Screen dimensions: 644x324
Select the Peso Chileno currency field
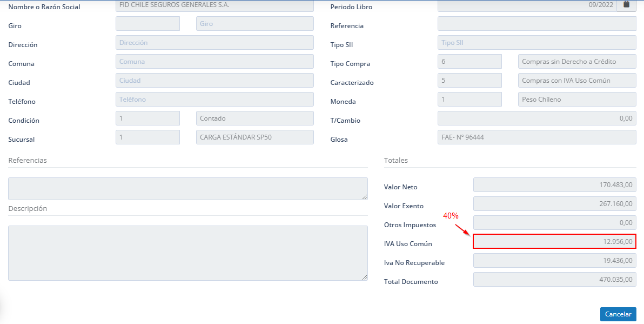(x=576, y=100)
